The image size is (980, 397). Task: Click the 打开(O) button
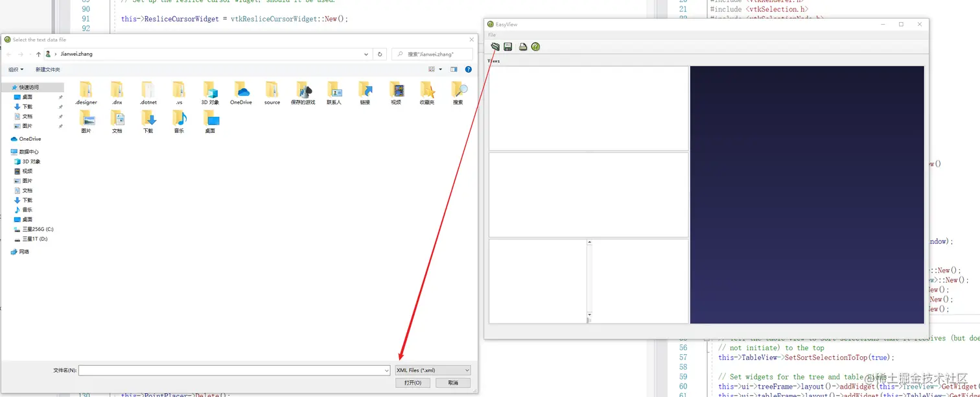pyautogui.click(x=413, y=383)
